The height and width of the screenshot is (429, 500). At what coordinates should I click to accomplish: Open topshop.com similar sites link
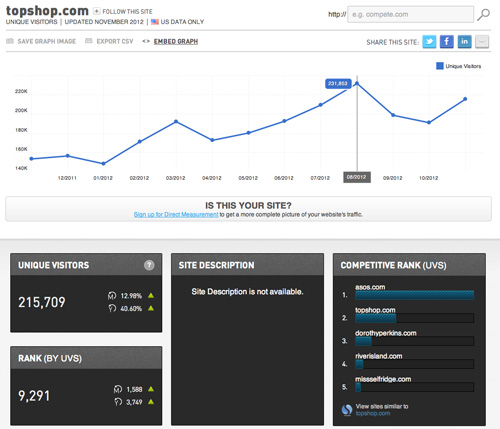(373, 413)
